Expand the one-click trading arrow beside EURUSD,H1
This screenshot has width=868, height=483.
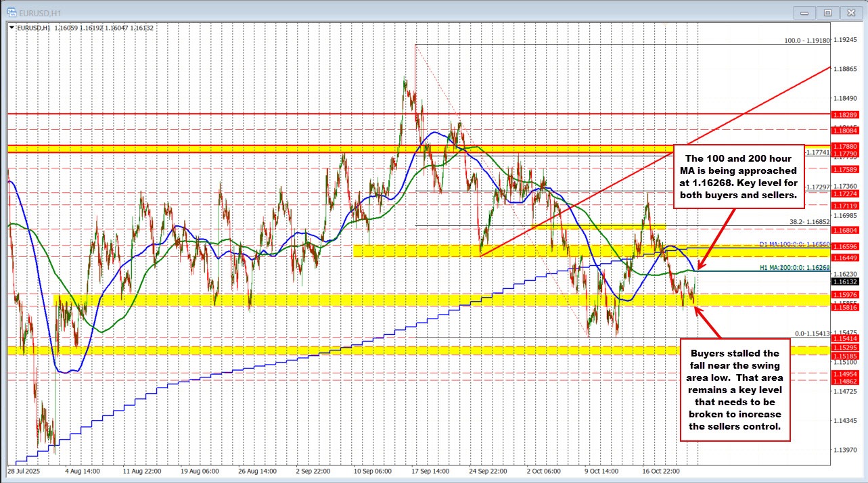[x=14, y=28]
